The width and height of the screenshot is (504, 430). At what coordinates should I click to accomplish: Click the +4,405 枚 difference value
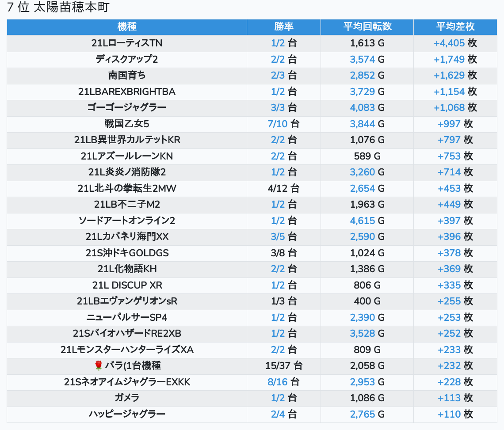tap(455, 43)
